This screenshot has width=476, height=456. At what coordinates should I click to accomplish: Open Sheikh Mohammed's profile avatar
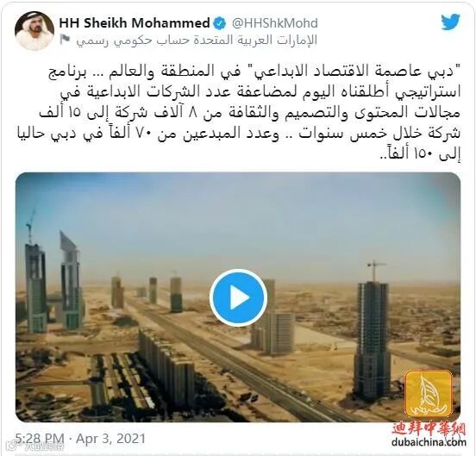pos(34,30)
